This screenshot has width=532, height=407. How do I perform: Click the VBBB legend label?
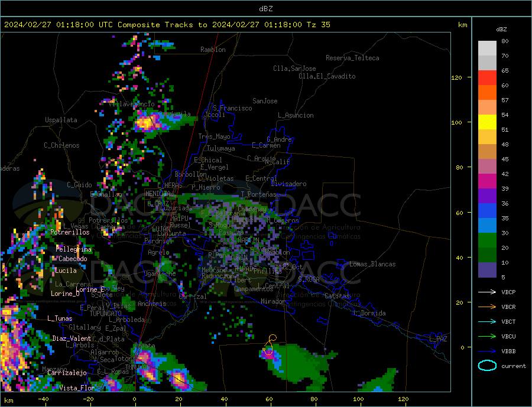pyautogui.click(x=508, y=351)
